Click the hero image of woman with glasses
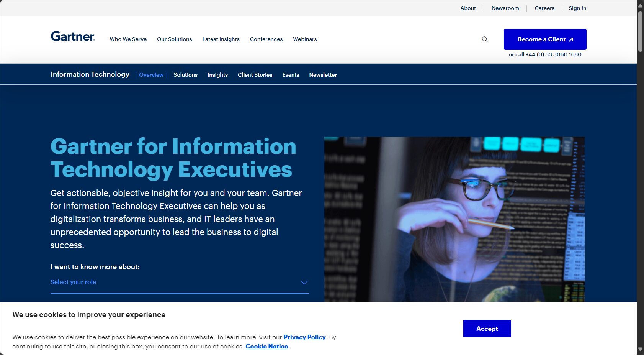This screenshot has height=355, width=644. pyautogui.click(x=454, y=219)
